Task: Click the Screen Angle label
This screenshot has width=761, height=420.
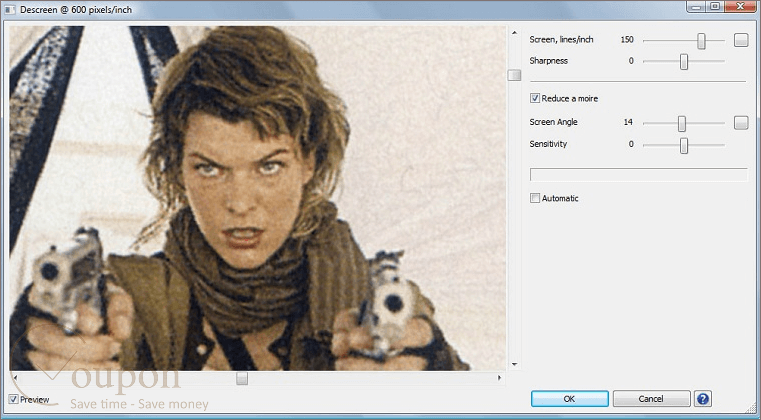Action: click(553, 122)
